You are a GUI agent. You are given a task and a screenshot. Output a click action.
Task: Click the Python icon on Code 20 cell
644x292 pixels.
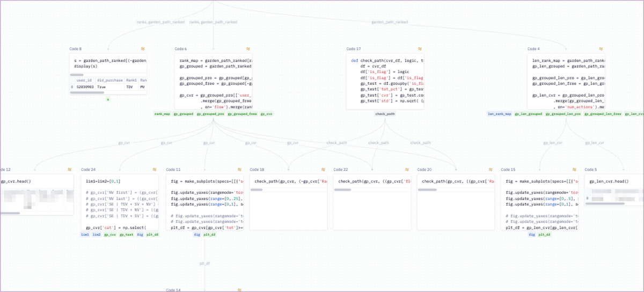click(491, 169)
